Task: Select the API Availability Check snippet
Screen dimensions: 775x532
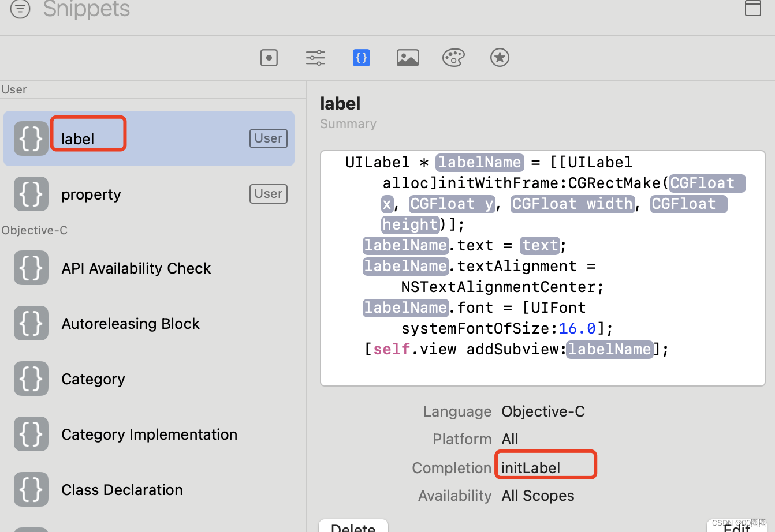Action: point(136,268)
